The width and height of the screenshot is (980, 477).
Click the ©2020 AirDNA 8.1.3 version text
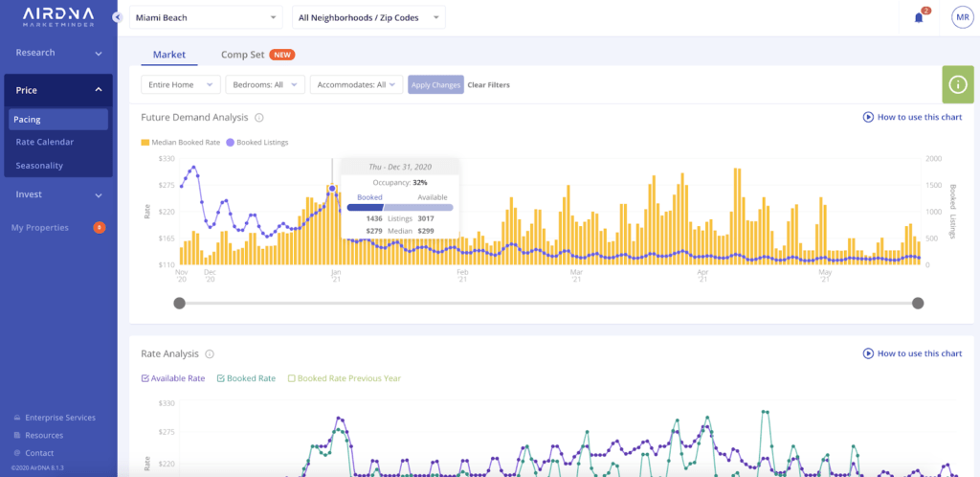(37, 467)
